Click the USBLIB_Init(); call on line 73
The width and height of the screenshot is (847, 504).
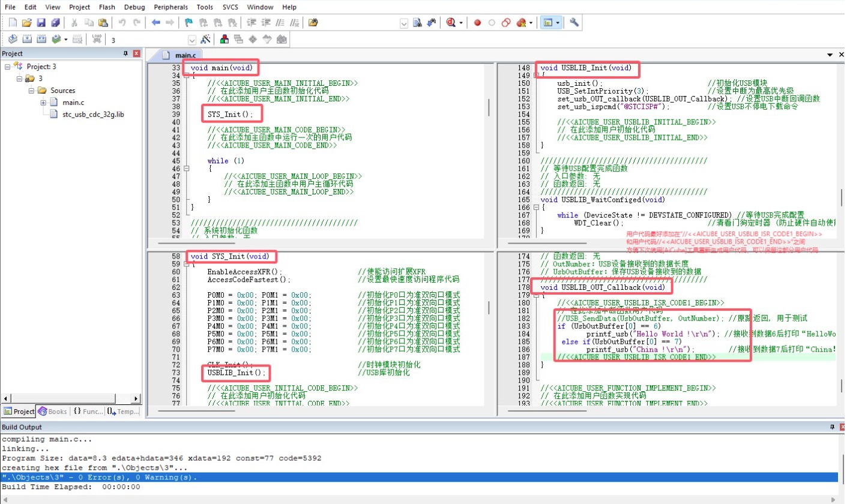236,373
